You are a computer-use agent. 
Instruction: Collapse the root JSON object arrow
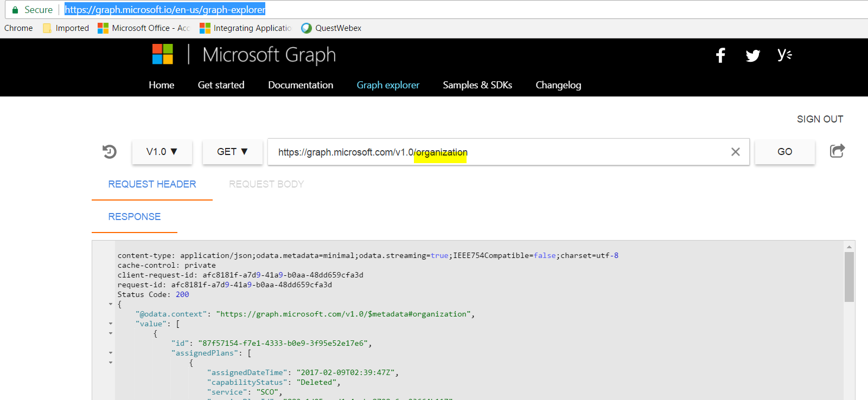click(111, 305)
